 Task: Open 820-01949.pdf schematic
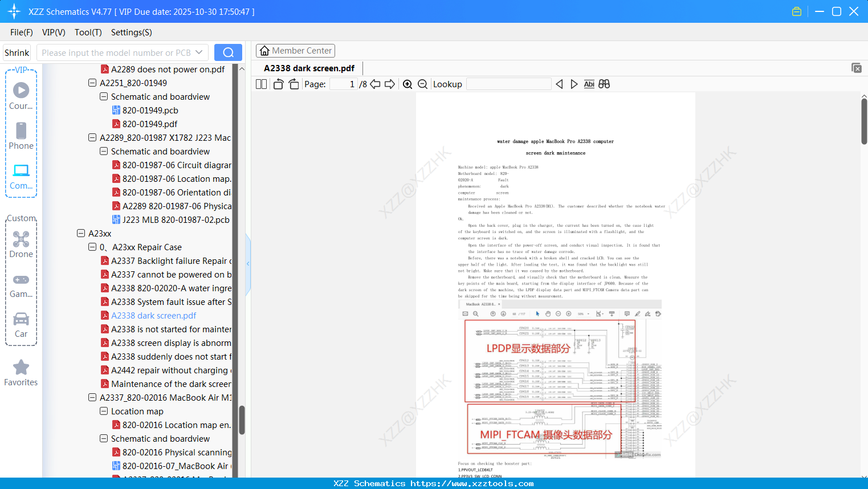(145, 124)
